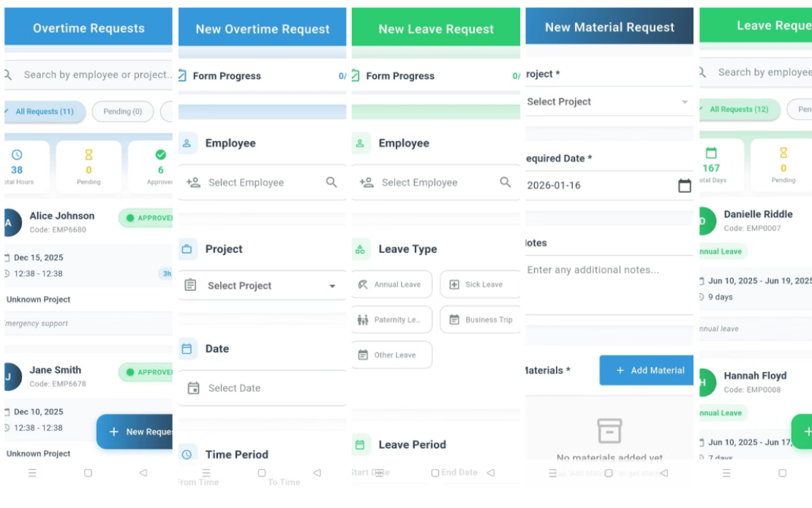
Task: Click the additional notes text field
Action: click(x=609, y=284)
